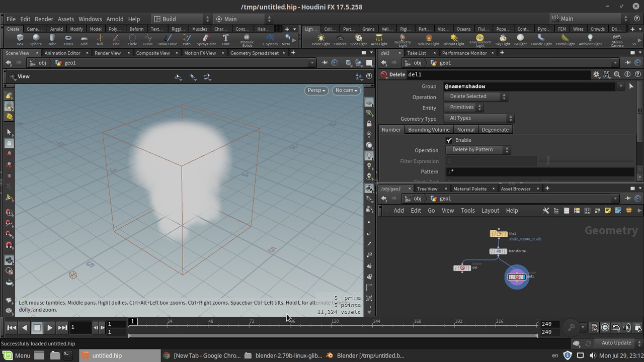Click the Torus shelf tool
The width and height of the screenshot is (644, 362).
click(x=68, y=40)
